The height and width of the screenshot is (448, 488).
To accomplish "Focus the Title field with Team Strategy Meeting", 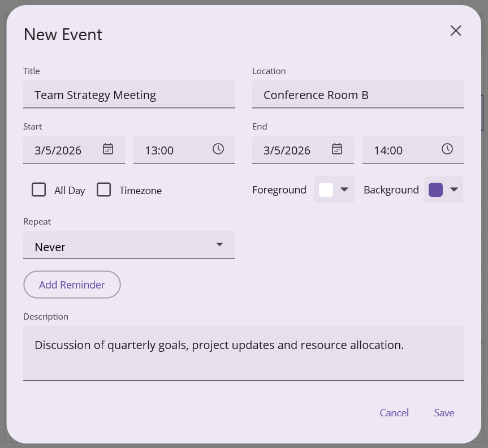I will (129, 94).
